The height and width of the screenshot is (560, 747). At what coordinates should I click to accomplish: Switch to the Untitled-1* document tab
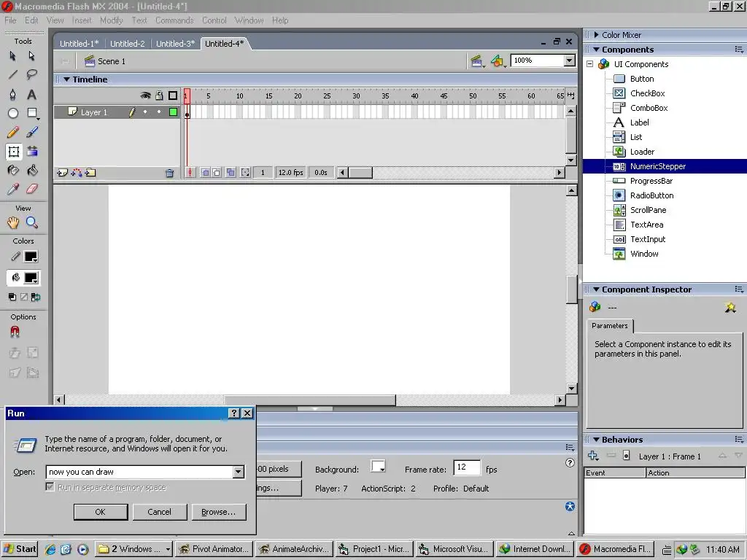coord(79,43)
